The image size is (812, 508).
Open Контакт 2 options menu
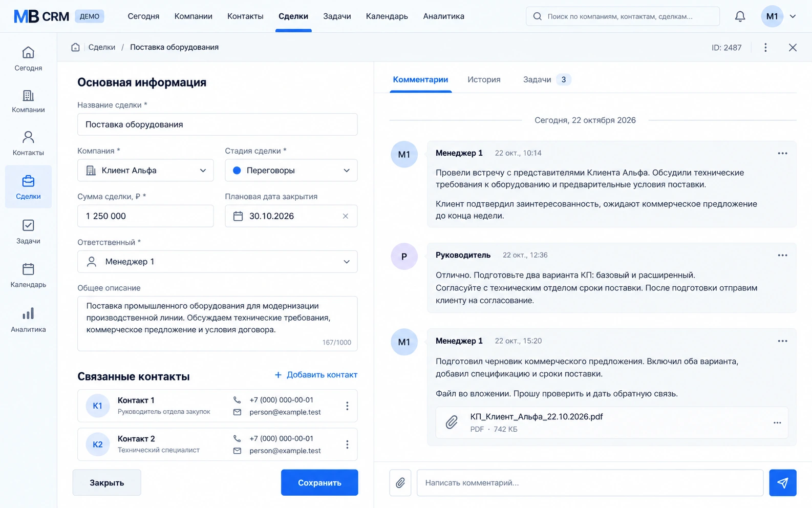point(347,444)
